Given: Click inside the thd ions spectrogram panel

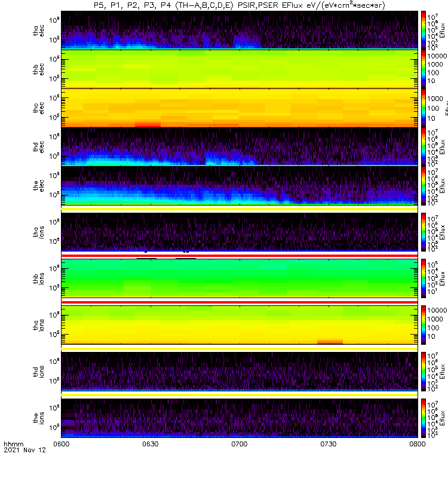Looking at the screenshot, I should [240, 371].
